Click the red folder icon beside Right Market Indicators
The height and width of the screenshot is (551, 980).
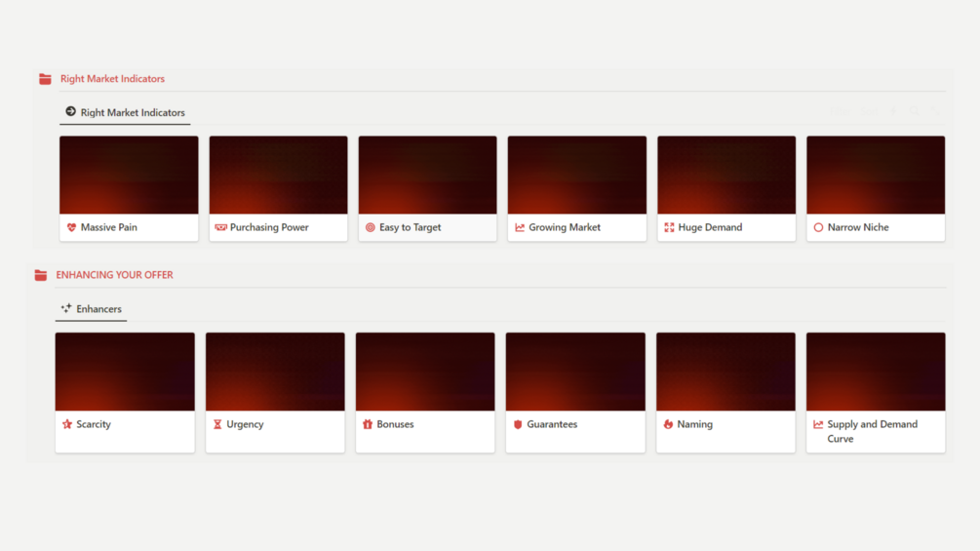click(45, 79)
